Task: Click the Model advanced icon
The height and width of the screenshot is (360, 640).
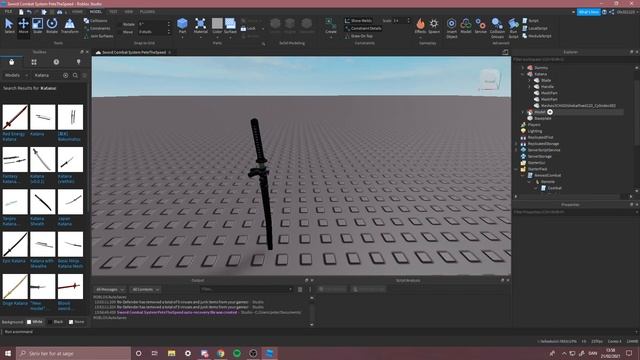Action: click(x=466, y=26)
